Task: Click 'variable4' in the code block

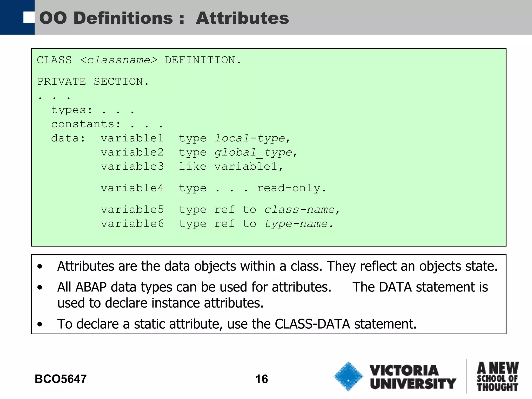Action: tap(132, 188)
